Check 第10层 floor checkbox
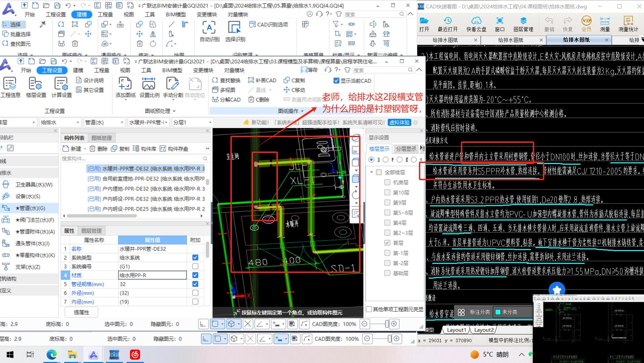Image resolution: width=644 pixels, height=363 pixels. coord(387,192)
